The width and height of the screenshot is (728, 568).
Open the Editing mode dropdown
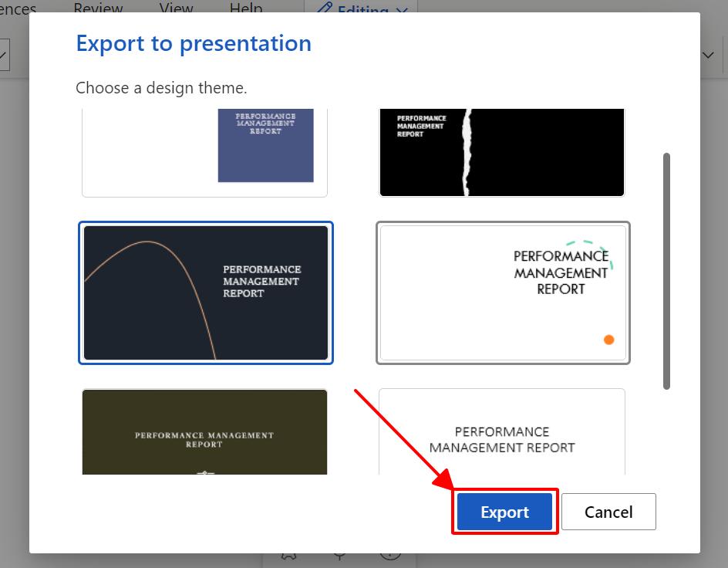(x=361, y=10)
